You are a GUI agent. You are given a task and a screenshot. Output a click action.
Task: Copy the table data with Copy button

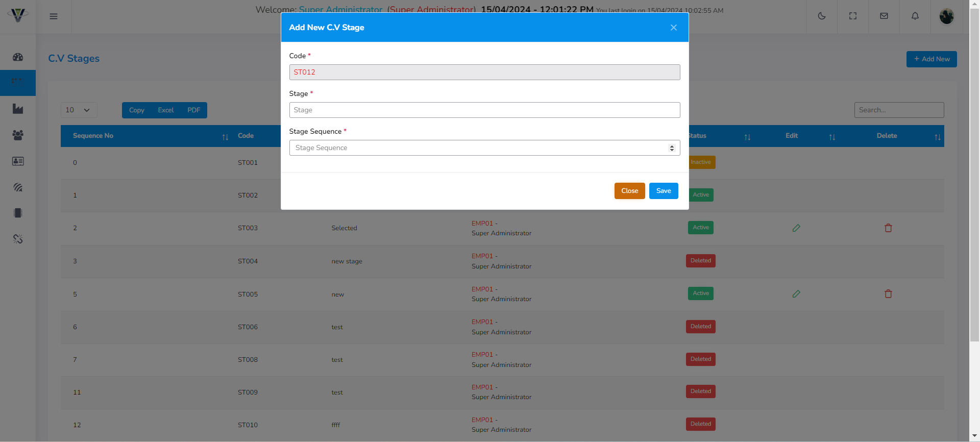(x=137, y=110)
